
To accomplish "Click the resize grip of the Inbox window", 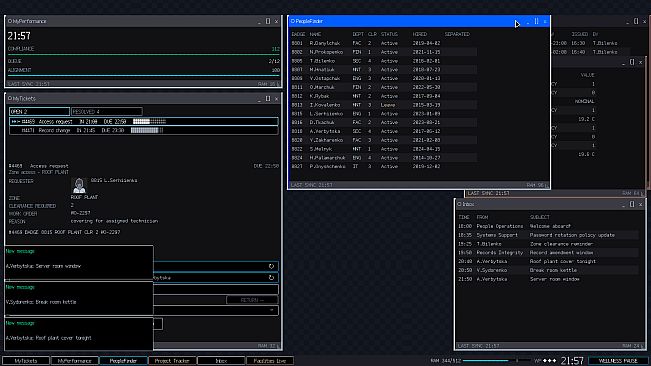I will (x=643, y=346).
